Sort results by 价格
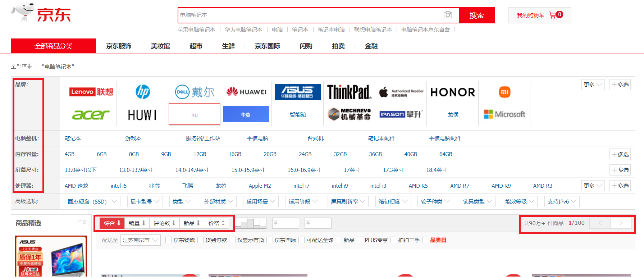Screen dimensions: 644x278 (216, 223)
